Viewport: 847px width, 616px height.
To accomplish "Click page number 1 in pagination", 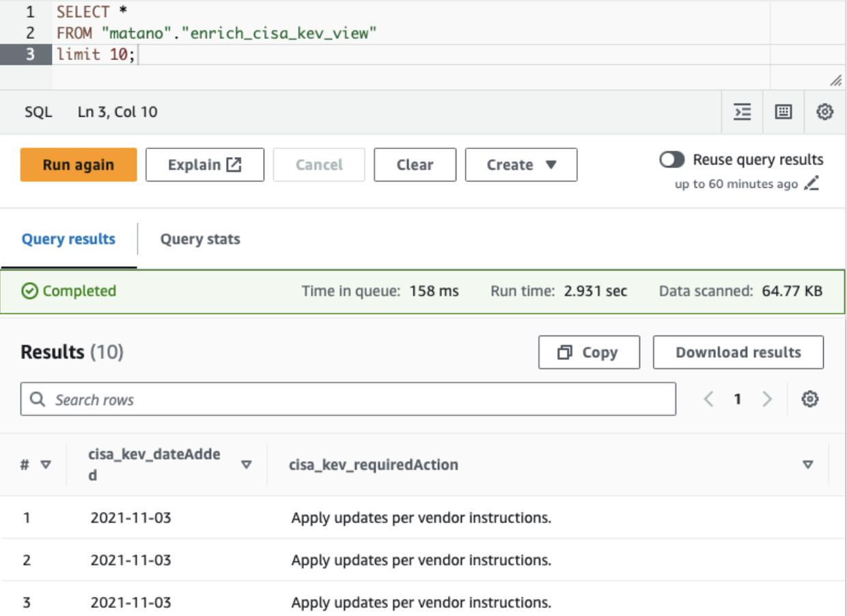I will pos(738,399).
